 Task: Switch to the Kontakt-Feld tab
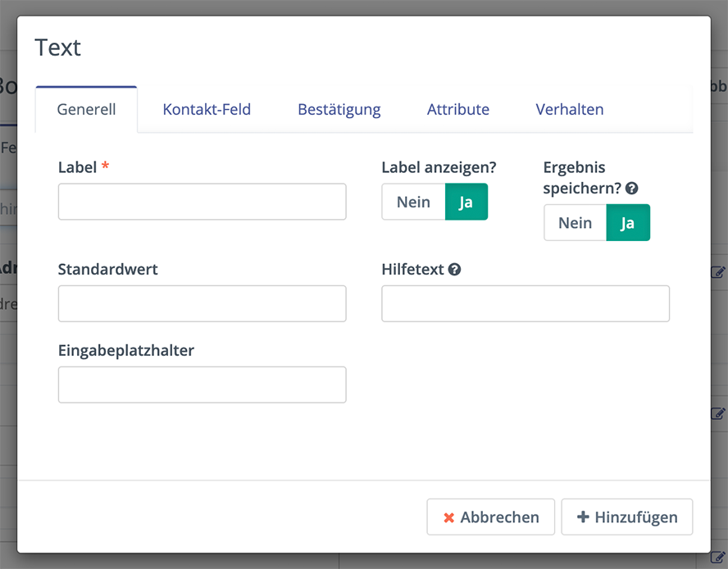point(207,109)
